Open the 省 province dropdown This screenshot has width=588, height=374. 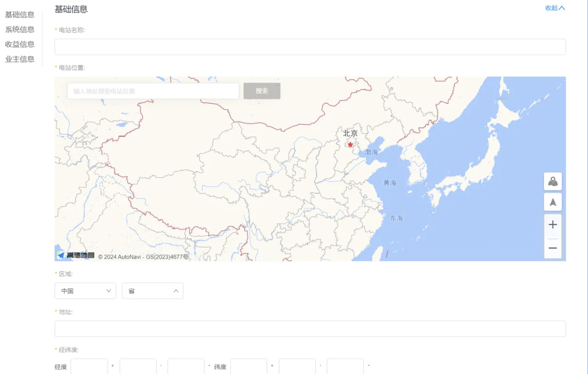click(153, 291)
